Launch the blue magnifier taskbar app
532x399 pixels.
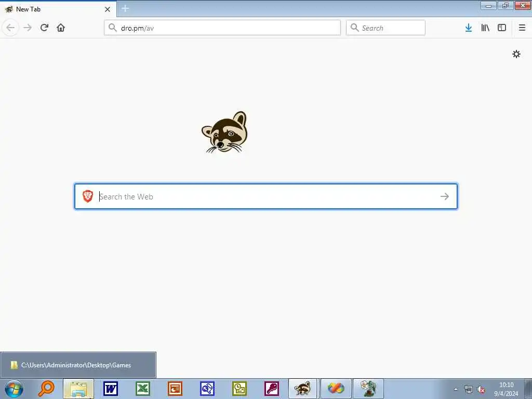click(x=207, y=389)
